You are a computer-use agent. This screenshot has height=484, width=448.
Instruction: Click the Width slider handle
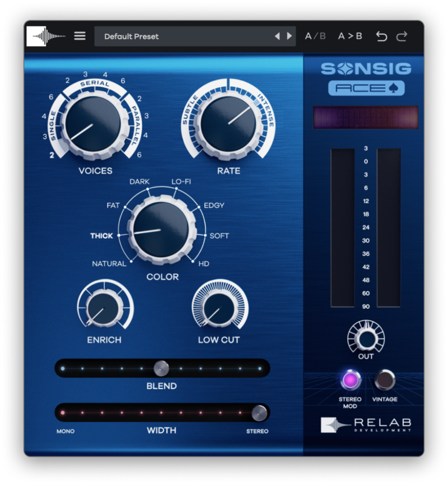[259, 413]
